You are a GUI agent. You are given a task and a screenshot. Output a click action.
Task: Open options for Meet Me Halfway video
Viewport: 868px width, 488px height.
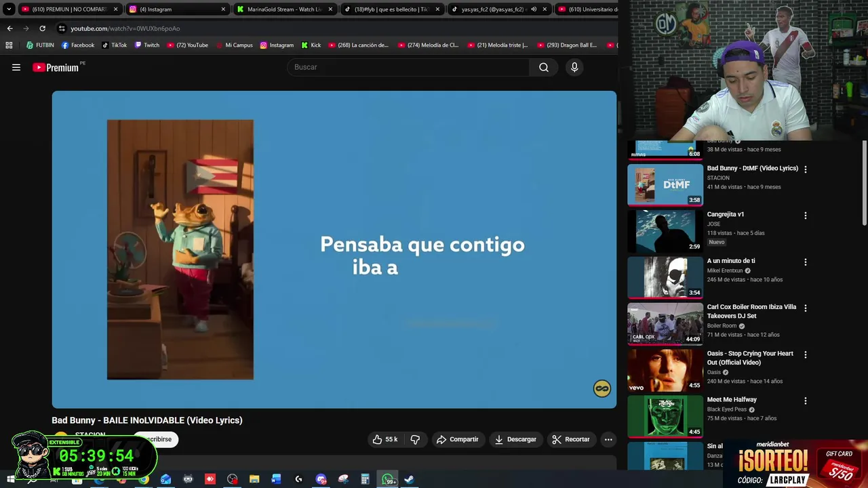click(806, 401)
